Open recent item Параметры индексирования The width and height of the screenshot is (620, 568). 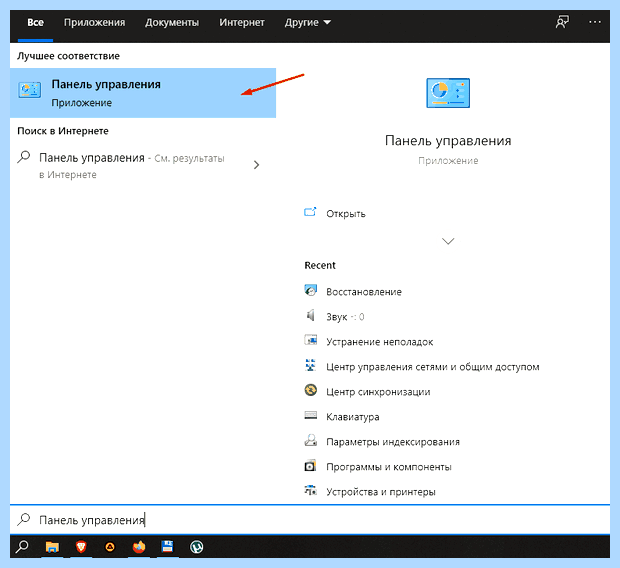[393, 441]
